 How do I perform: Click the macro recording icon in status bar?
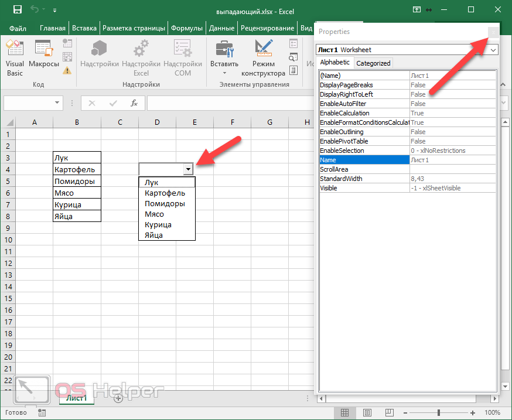click(x=41, y=412)
